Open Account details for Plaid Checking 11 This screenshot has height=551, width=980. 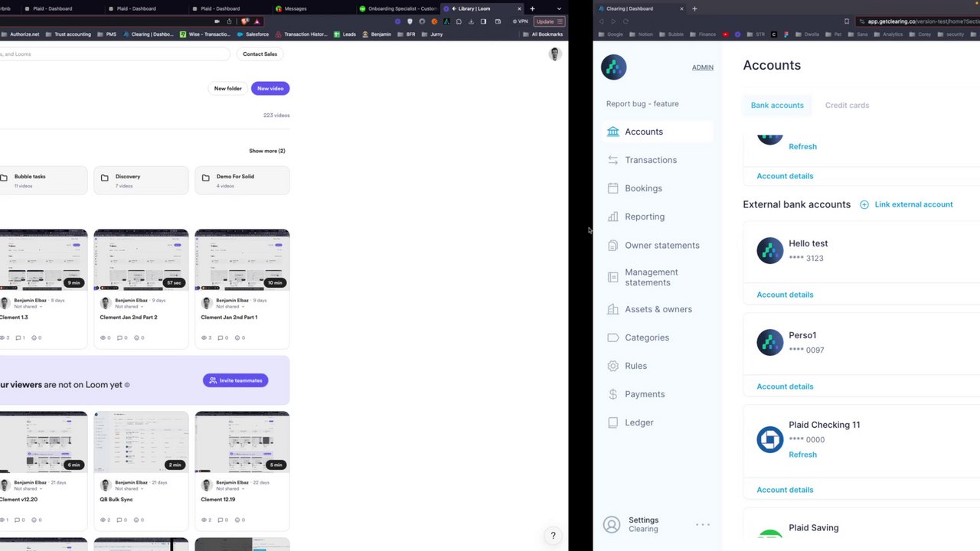pyautogui.click(x=785, y=490)
